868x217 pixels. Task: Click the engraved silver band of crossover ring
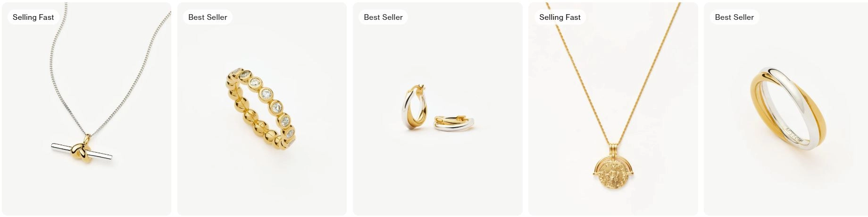click(x=797, y=137)
